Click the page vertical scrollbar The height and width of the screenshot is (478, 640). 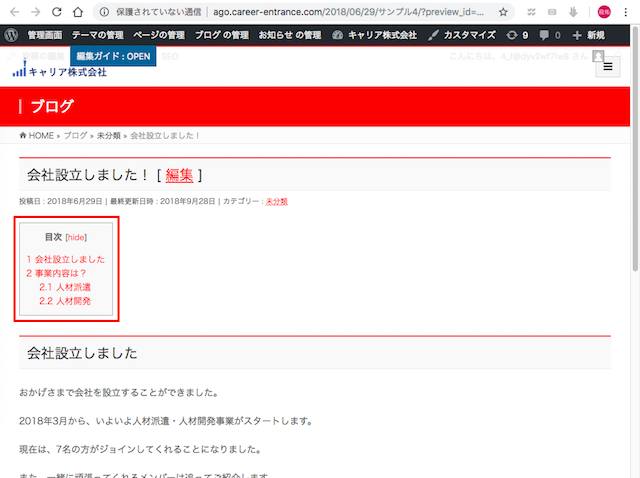coord(635,147)
